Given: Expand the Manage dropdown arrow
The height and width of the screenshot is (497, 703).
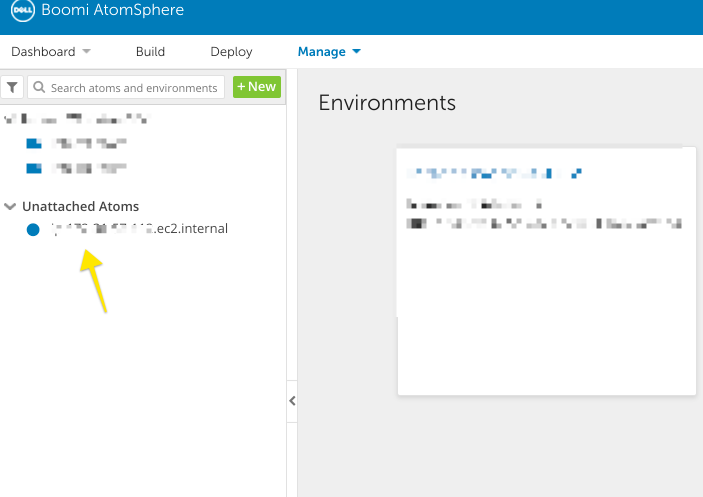Looking at the screenshot, I should point(356,52).
